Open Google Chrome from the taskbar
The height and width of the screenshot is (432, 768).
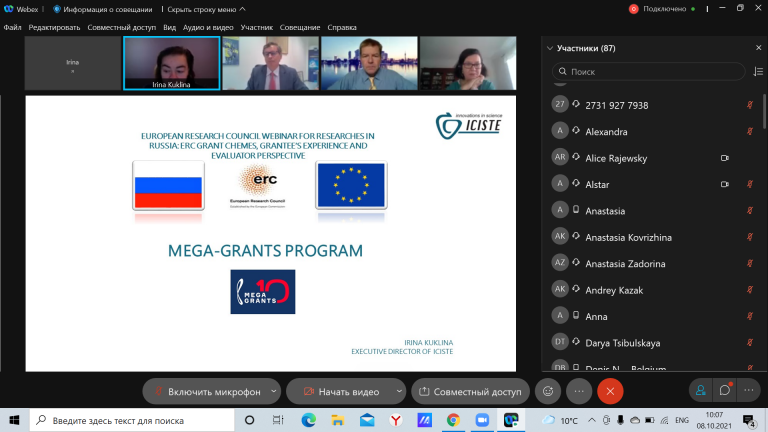click(453, 420)
